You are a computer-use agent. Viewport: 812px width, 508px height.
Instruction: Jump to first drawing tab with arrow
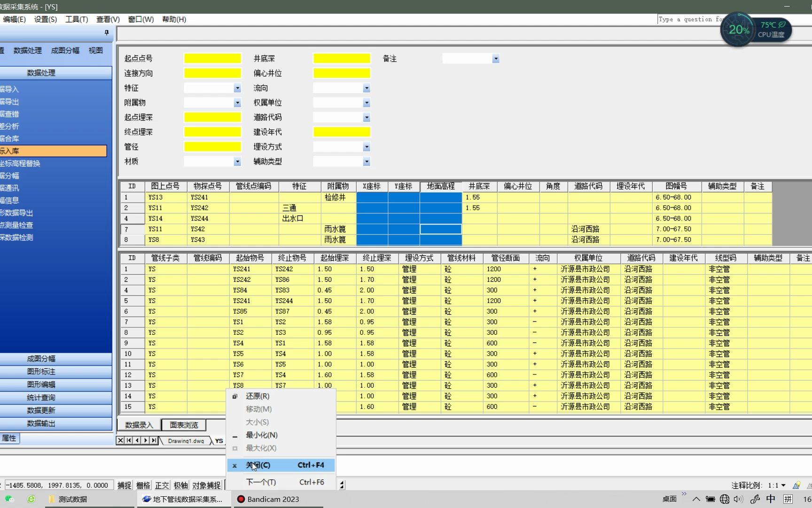click(x=128, y=441)
